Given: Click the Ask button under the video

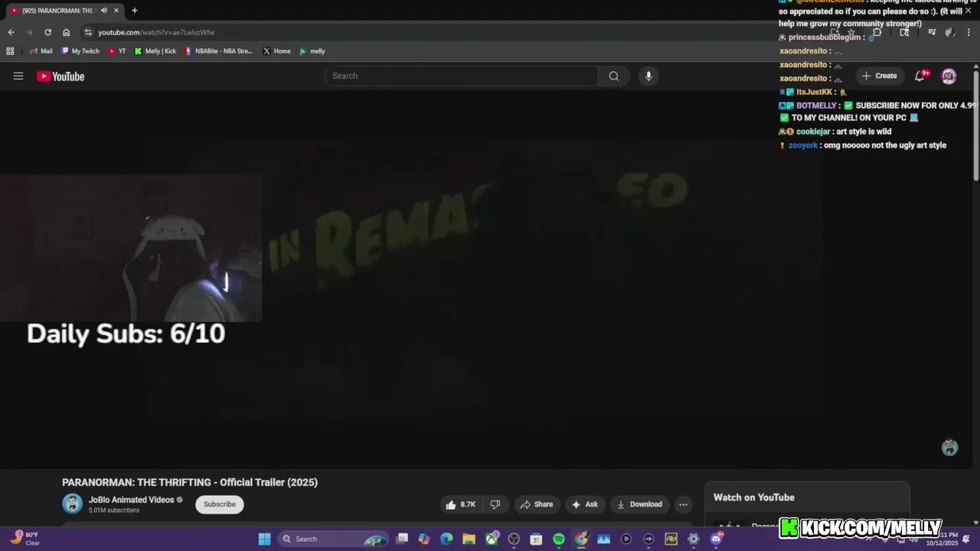Looking at the screenshot, I should 585,504.
